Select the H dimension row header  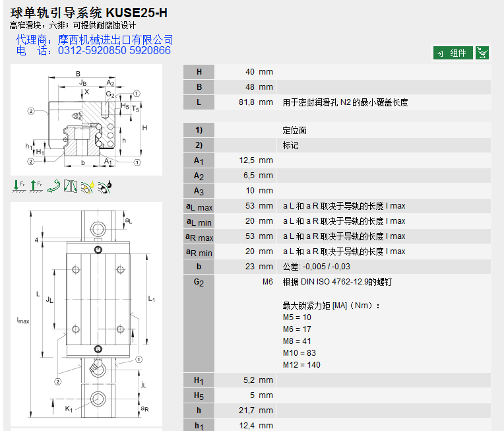pos(199,72)
